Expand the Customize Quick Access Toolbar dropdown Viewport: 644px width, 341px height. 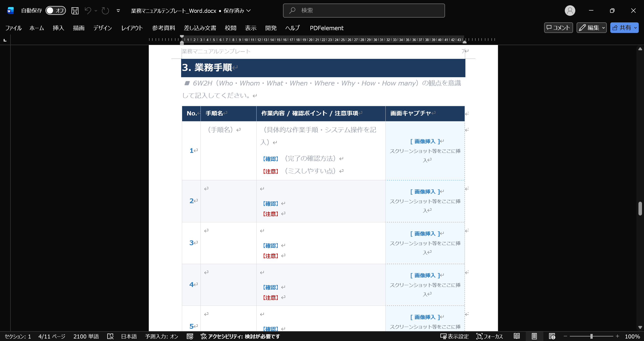point(118,11)
